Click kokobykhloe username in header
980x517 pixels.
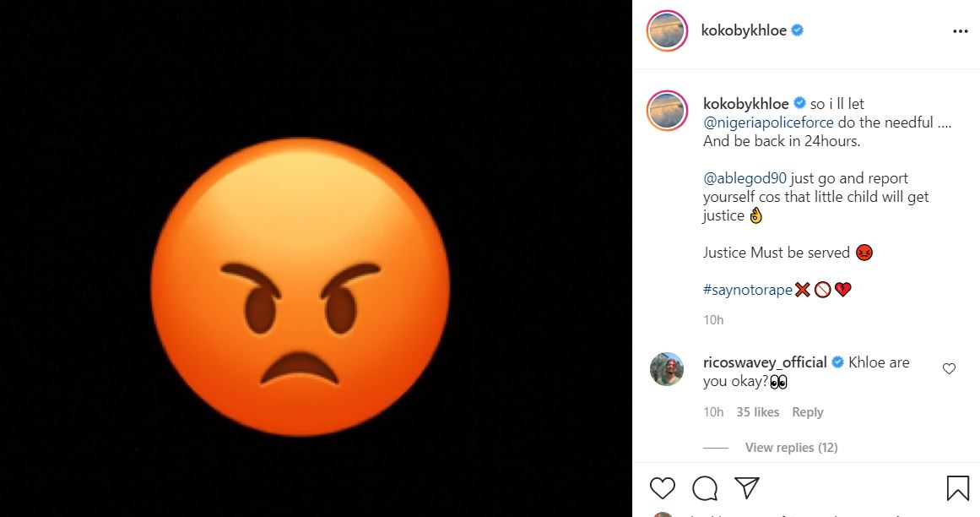click(x=744, y=30)
